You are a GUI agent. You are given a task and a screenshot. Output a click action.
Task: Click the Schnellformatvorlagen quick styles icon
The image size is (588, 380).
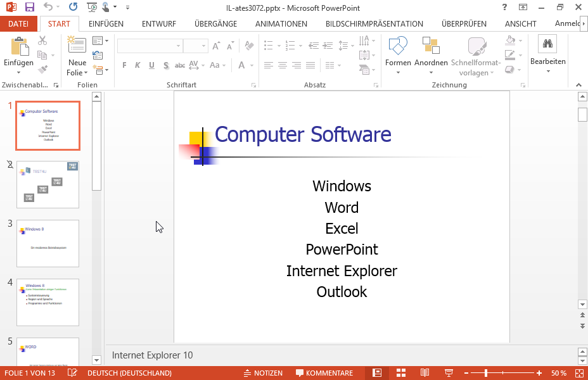[476, 46]
